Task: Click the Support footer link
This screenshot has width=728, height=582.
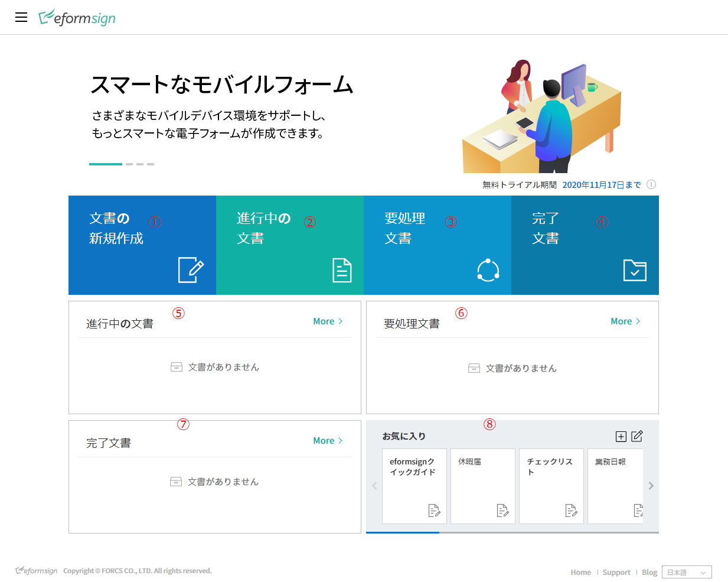Action: (x=616, y=573)
